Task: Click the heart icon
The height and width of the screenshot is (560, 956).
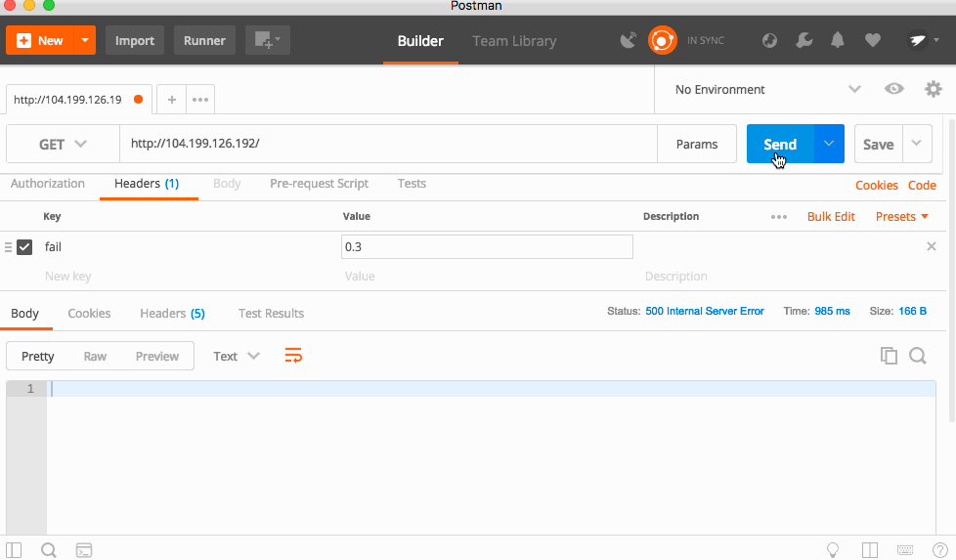Action: (873, 40)
